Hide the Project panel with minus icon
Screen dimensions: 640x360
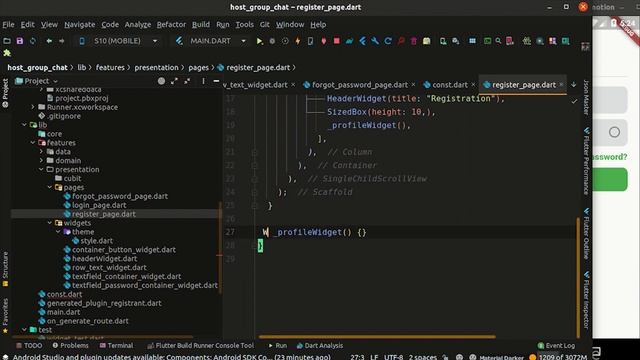pyautogui.click(x=216, y=81)
